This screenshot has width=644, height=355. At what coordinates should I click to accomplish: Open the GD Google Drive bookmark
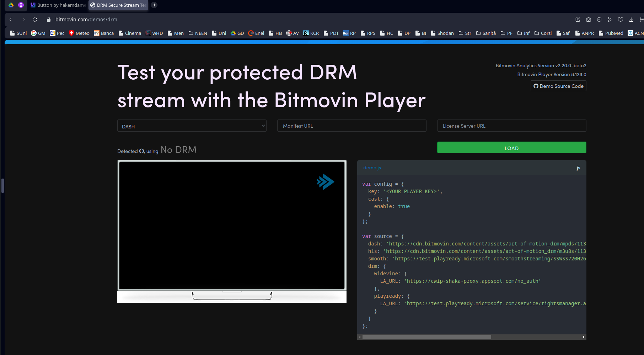(x=237, y=33)
